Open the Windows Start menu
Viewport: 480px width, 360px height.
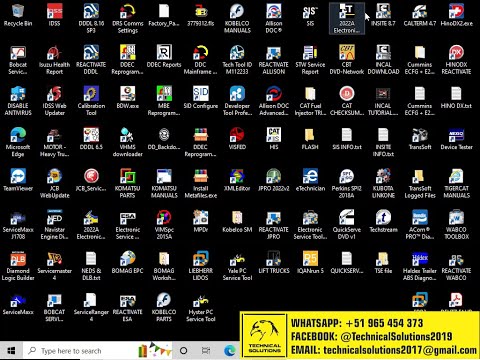(x=11, y=351)
